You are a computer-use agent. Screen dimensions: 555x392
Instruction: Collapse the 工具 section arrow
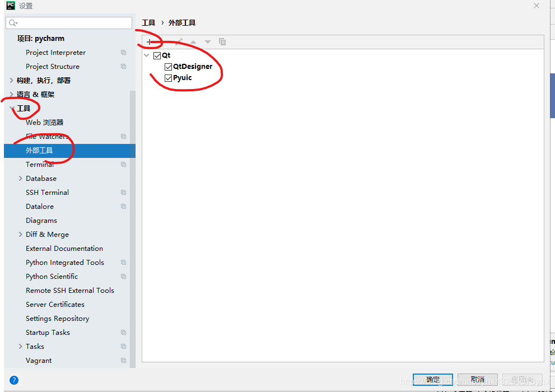pyautogui.click(x=12, y=108)
